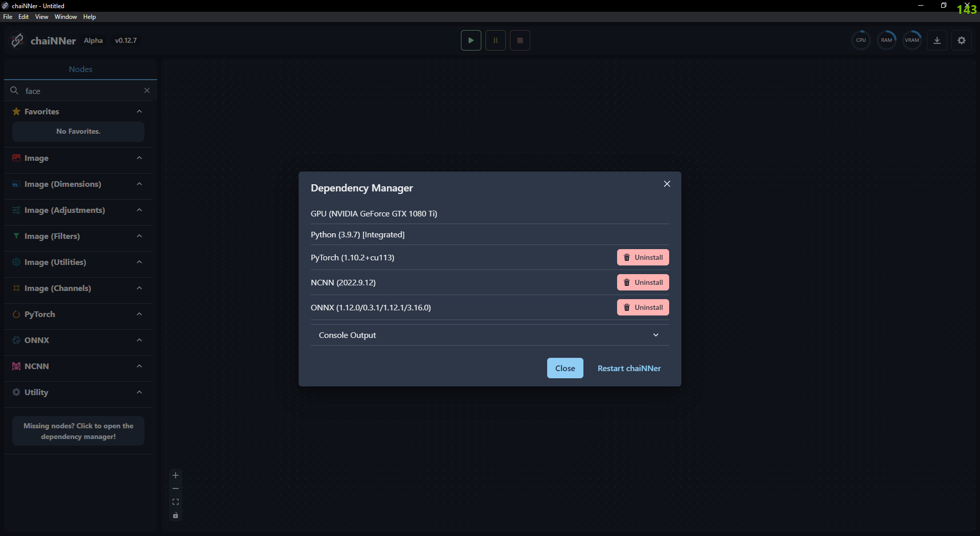Click the Restart chaiNNer button

(x=628, y=368)
